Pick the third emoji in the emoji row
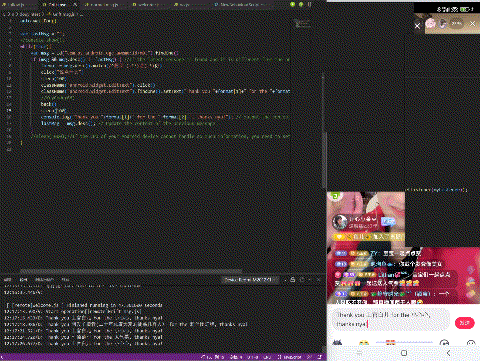 pyautogui.click(x=390, y=342)
